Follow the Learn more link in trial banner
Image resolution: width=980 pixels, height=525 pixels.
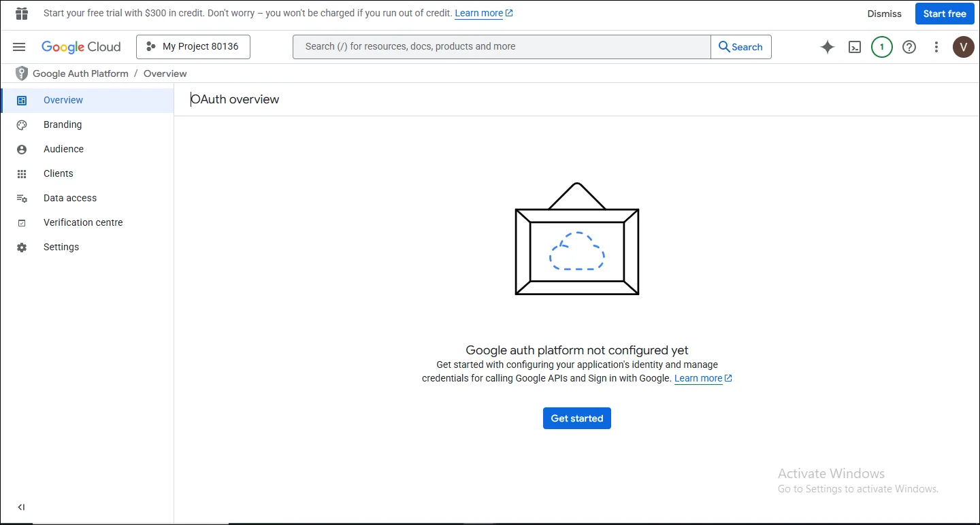(x=484, y=13)
